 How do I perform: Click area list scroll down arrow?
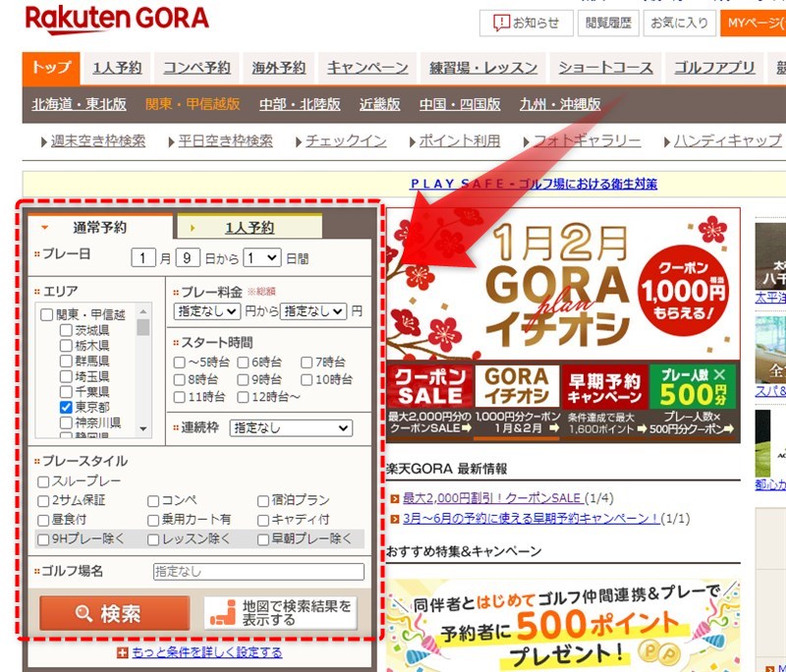pos(143,429)
